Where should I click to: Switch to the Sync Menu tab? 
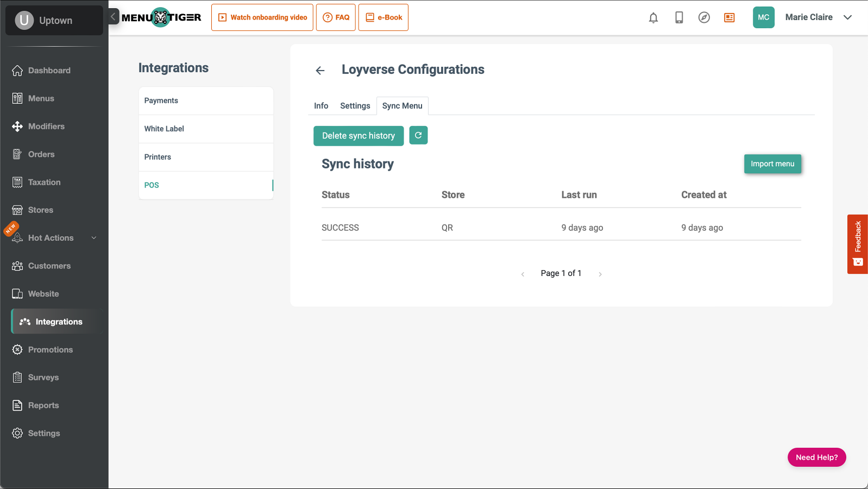[x=402, y=106]
